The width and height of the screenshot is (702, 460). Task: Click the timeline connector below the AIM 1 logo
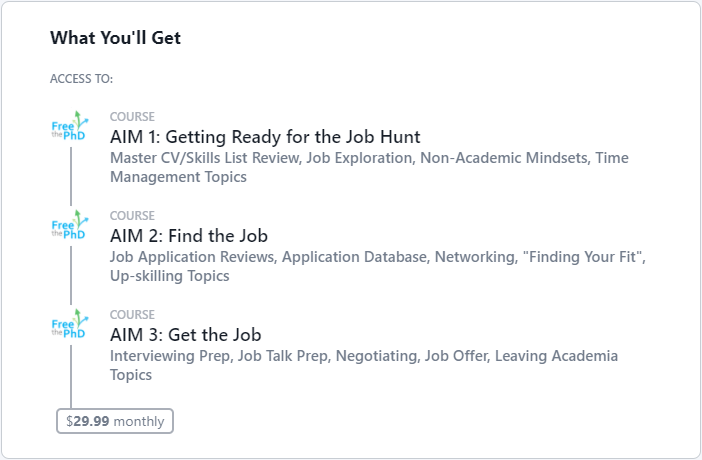[x=71, y=176]
